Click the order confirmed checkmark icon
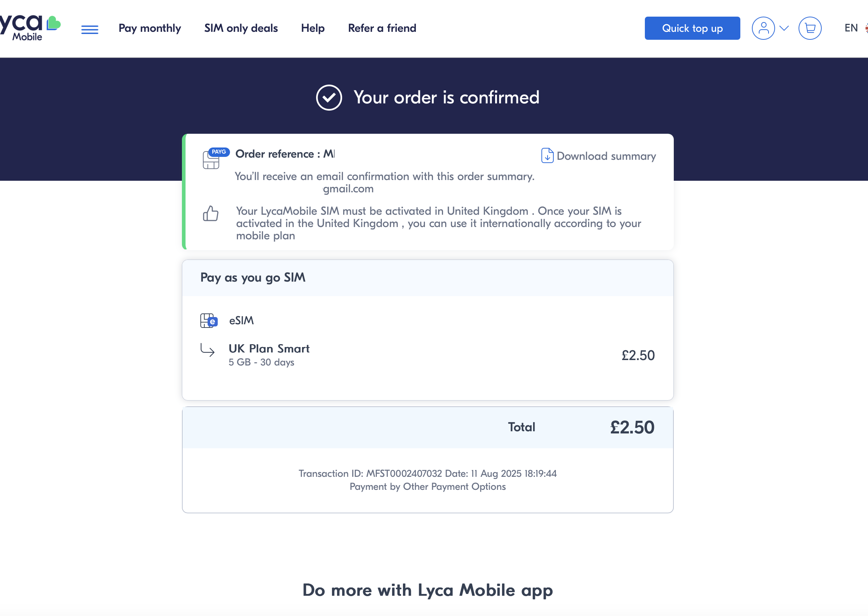 tap(328, 98)
